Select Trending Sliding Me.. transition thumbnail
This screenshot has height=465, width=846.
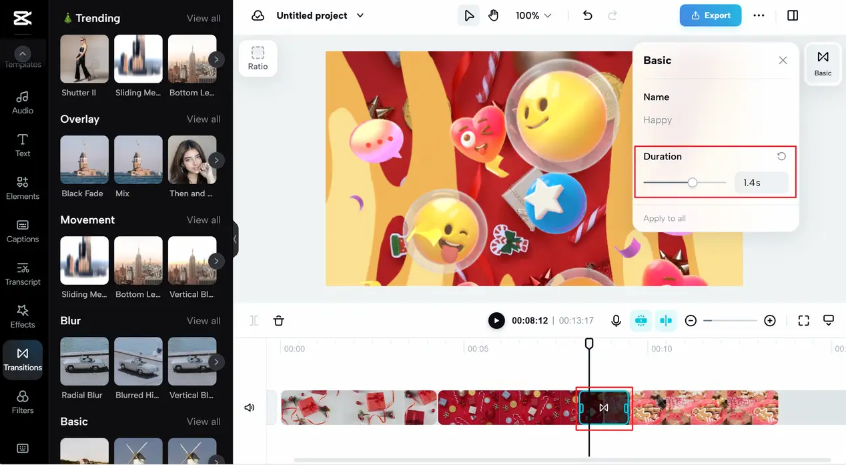[138, 59]
